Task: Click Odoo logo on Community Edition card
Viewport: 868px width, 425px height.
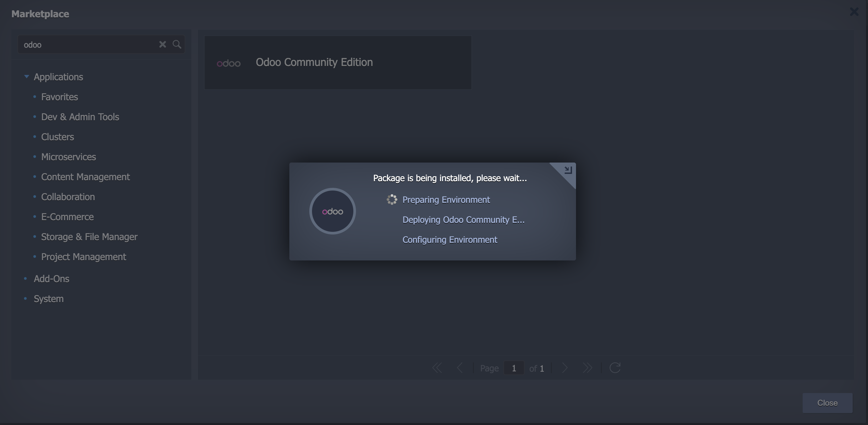Action: click(229, 63)
